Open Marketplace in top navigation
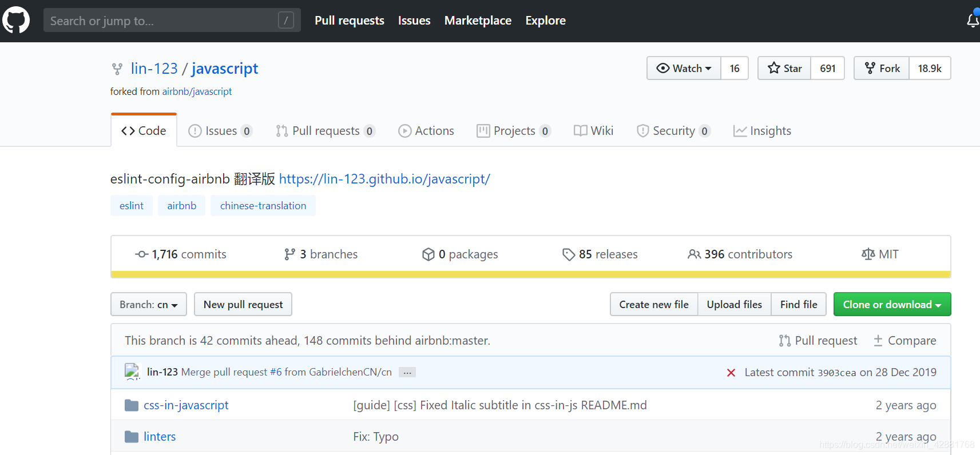Screen dimensions: 980x455 (x=478, y=21)
